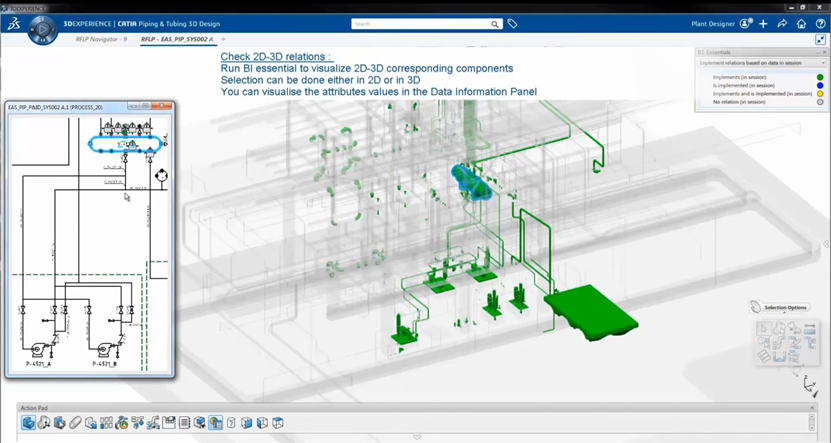The width and height of the screenshot is (831, 443).
Task: Open the Selection Options button
Action: coord(779,307)
